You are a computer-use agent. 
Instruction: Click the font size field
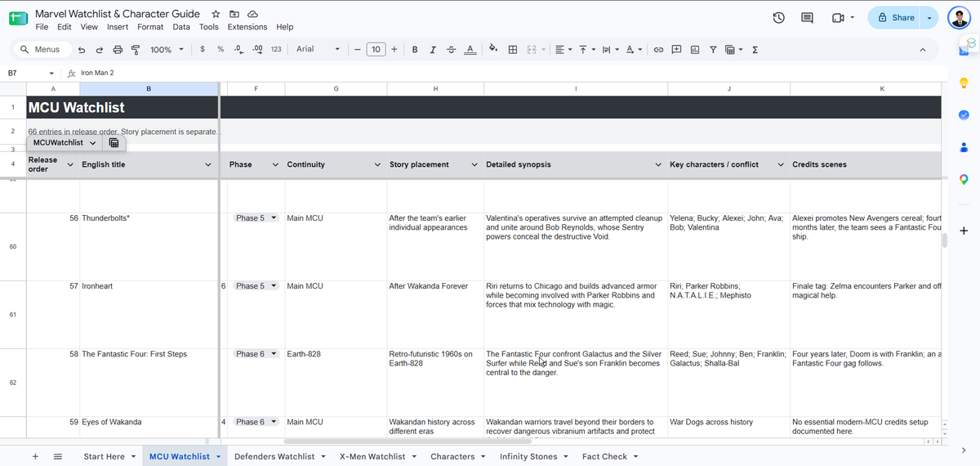click(x=376, y=50)
